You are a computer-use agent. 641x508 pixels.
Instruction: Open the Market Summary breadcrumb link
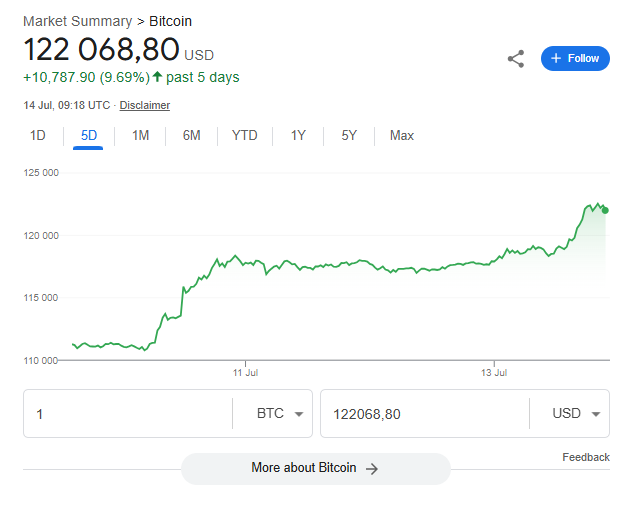[x=78, y=21]
